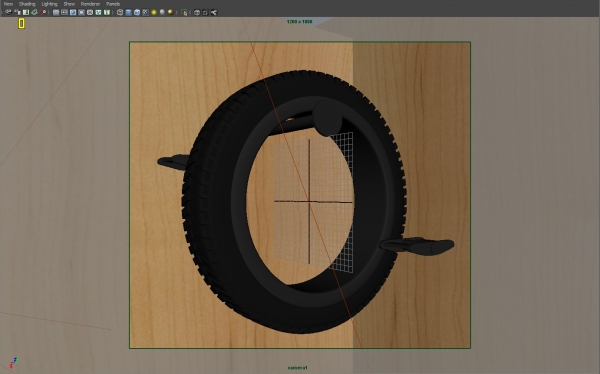Toggle the Safe Action icon
600x374 pixels.
coord(98,12)
